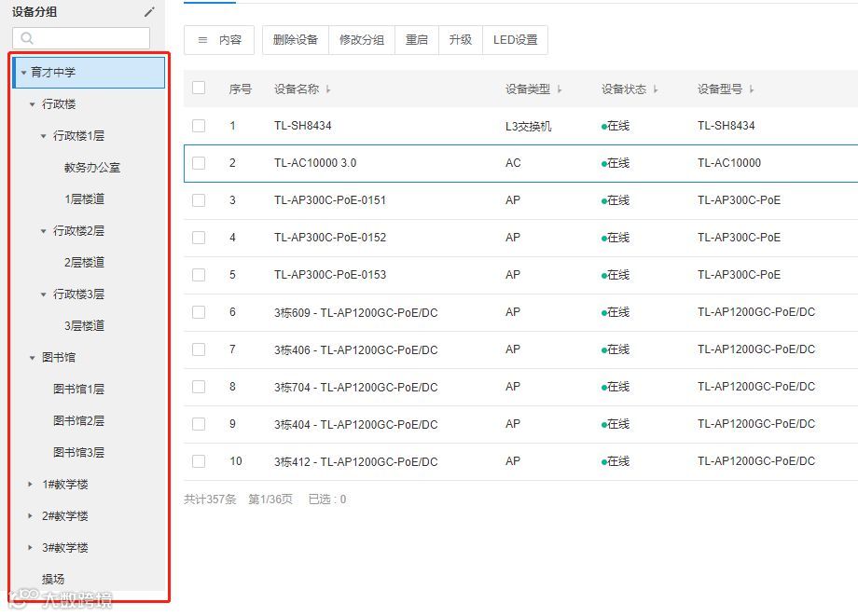This screenshot has width=858, height=616.
Task: Click the L3交换机 device type cell
Action: [529, 126]
